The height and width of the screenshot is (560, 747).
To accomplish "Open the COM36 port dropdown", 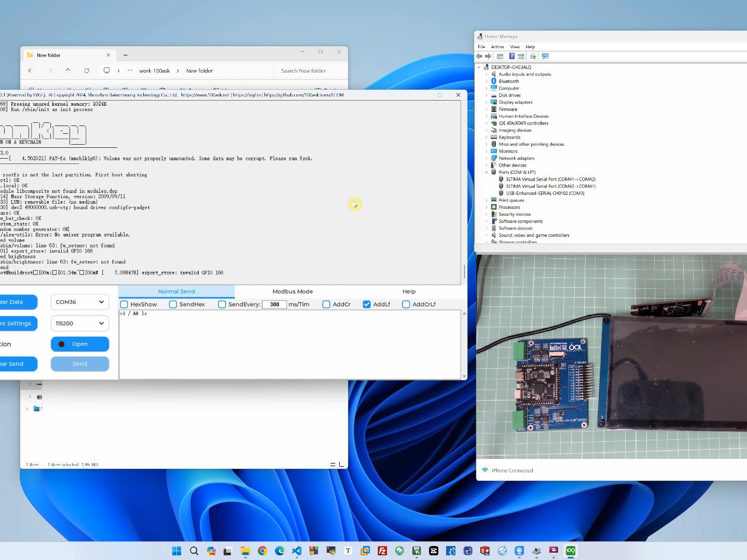I will click(79, 302).
